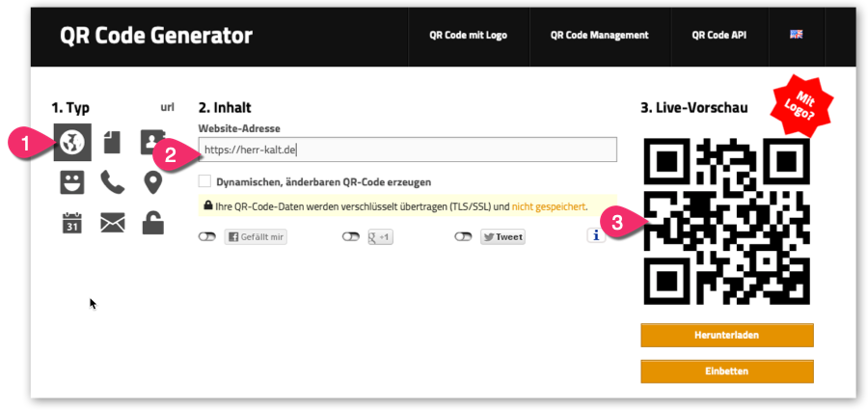This screenshot has height=410, width=868.
Task: Select the open padlock type icon
Action: (x=152, y=222)
